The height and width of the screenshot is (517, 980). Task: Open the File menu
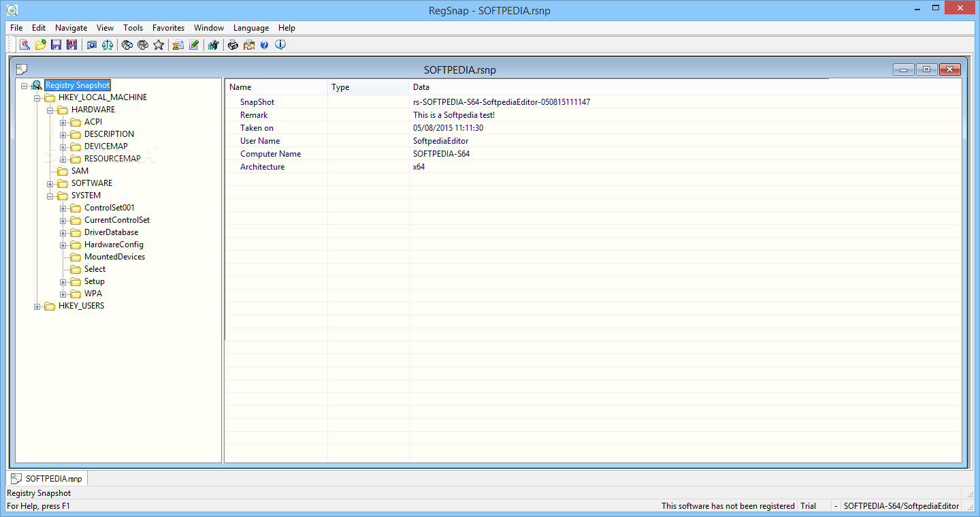(16, 28)
